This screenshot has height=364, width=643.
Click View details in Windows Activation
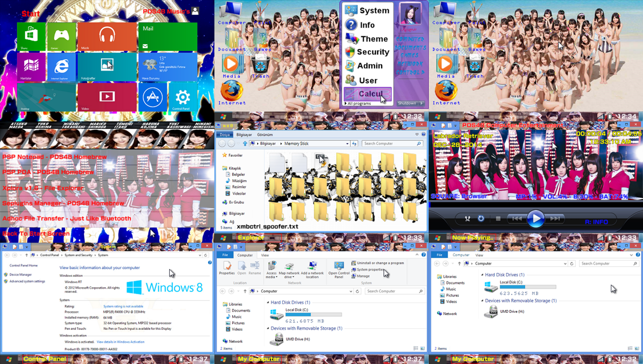pos(121,342)
